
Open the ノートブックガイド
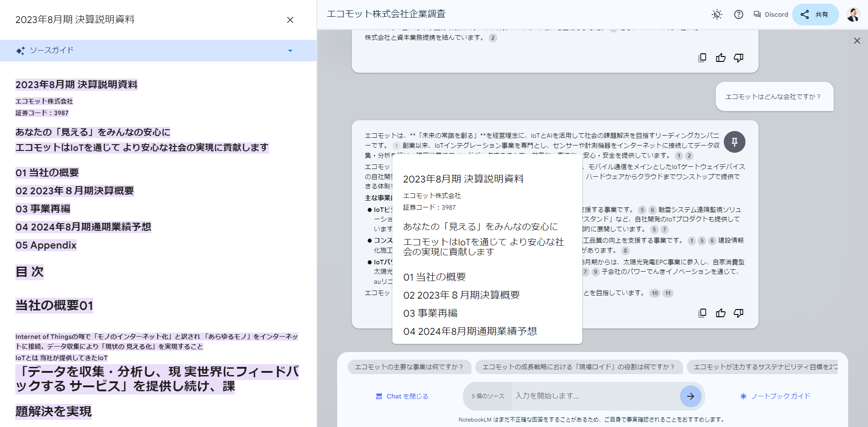(x=775, y=396)
